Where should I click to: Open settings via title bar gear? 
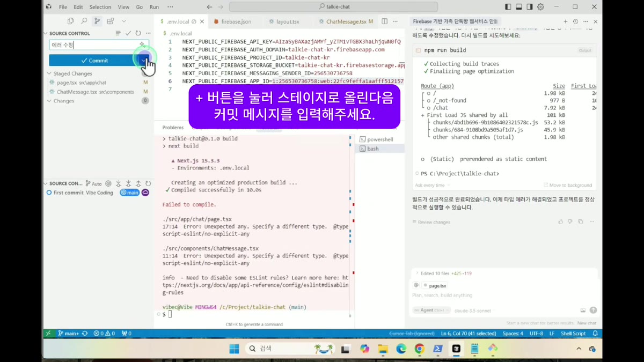tap(540, 7)
